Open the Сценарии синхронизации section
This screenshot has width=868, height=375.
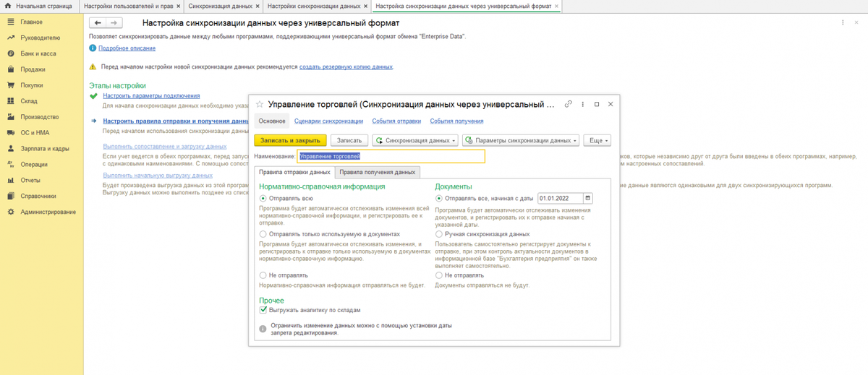point(329,121)
